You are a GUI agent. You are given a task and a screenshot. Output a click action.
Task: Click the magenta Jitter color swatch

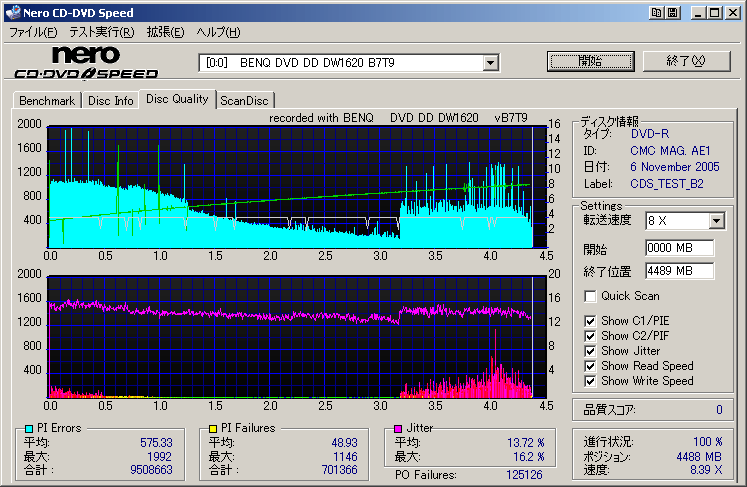[398, 428]
